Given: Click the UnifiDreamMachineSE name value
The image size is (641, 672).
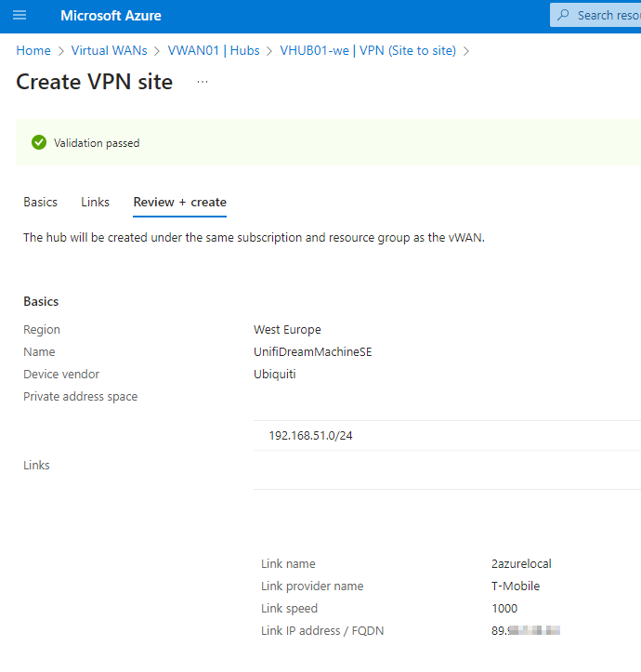Looking at the screenshot, I should pos(313,352).
